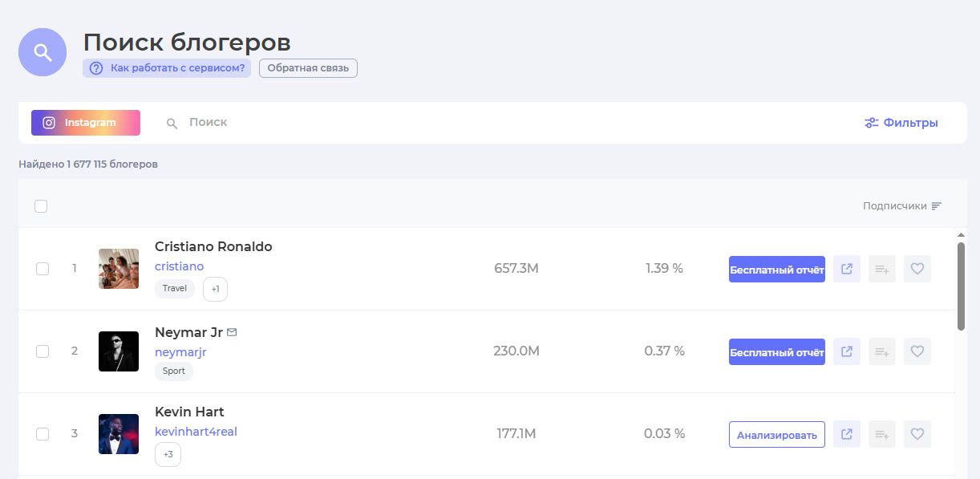Screen dimensions: 980x479
Task: Click the 'Cristiano Ronaldo' name
Action: [213, 247]
